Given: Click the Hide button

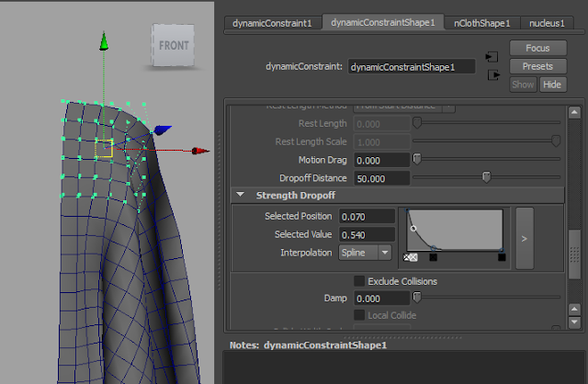Looking at the screenshot, I should point(552,85).
